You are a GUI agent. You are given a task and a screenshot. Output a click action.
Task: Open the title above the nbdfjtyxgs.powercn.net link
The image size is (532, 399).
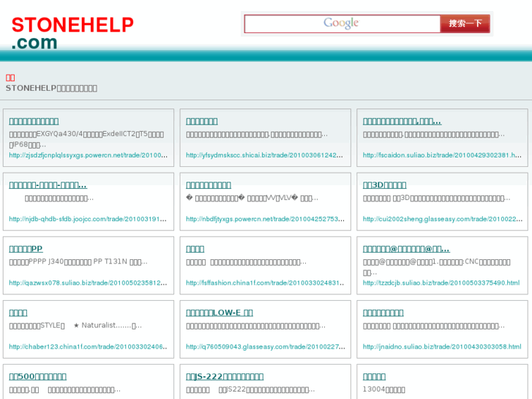209,185
